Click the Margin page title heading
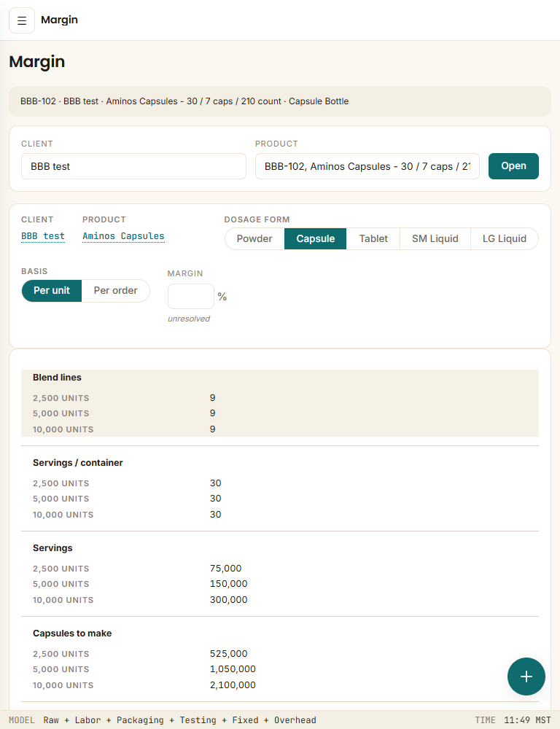 click(x=36, y=62)
